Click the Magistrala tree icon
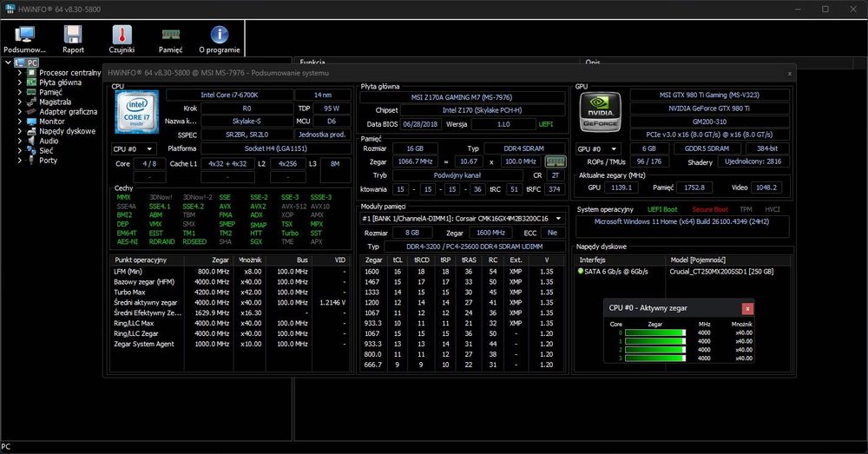This screenshot has height=454, width=868. (x=31, y=102)
